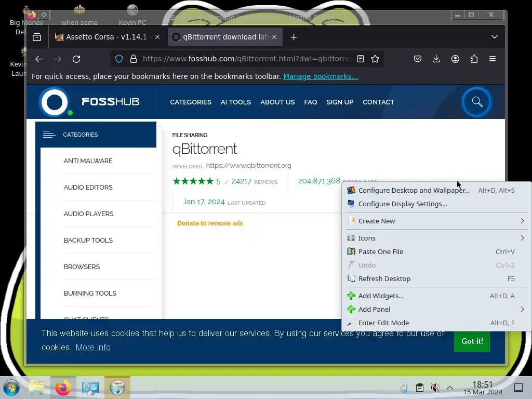The height and width of the screenshot is (399, 532).
Task: Open the AUDIO EDITORS category
Action: (88, 187)
